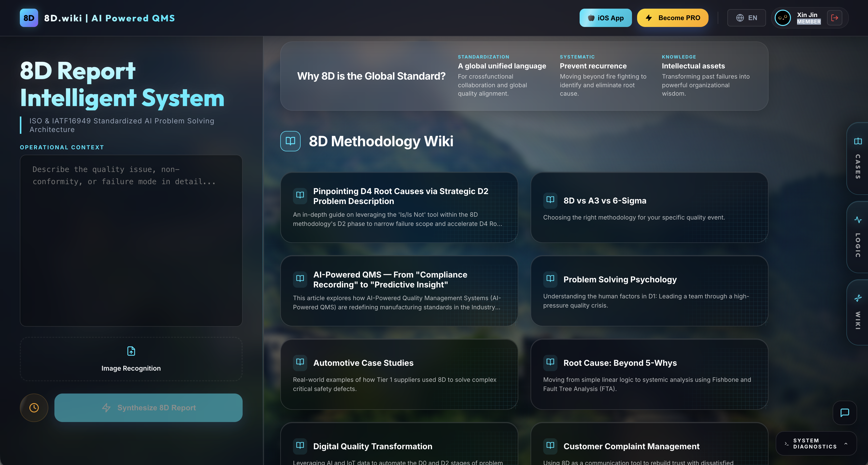Click 'A global unified language' heading

(x=502, y=66)
